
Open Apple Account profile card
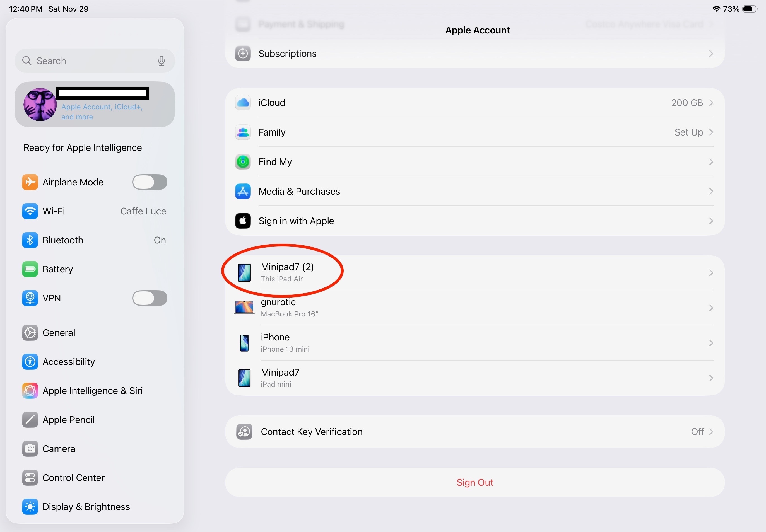tap(95, 104)
